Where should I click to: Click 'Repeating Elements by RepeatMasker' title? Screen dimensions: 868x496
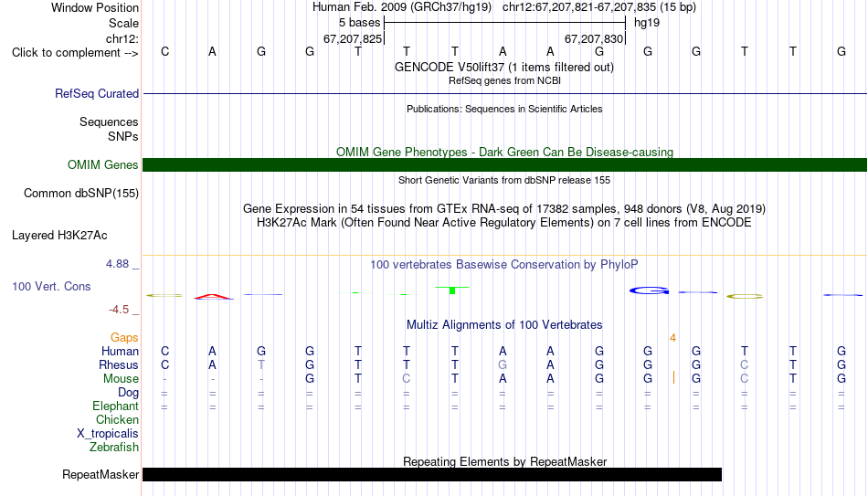[505, 461]
